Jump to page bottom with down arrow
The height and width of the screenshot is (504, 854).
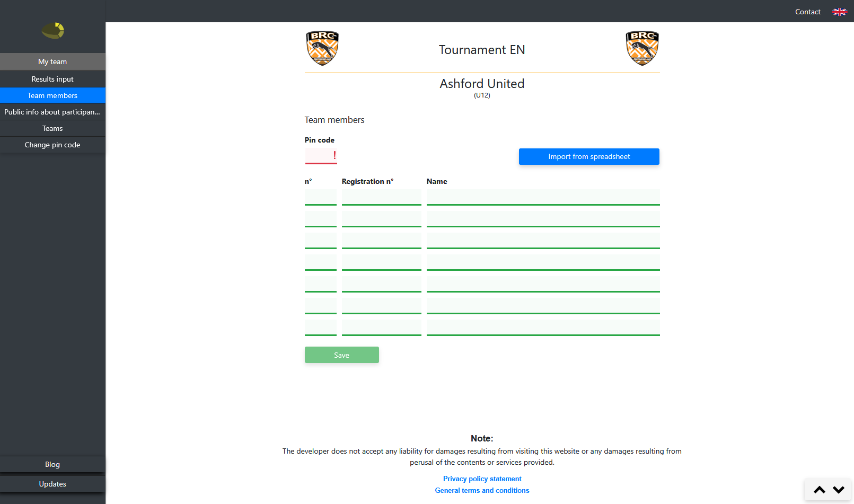coord(839,490)
